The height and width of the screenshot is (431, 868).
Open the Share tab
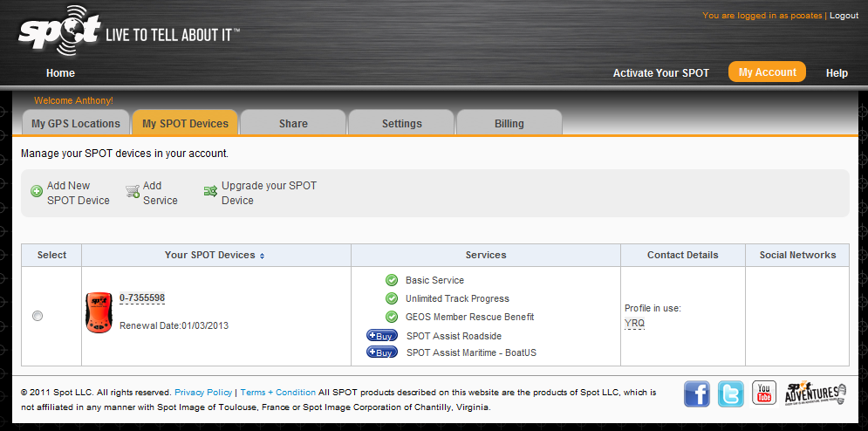point(293,124)
